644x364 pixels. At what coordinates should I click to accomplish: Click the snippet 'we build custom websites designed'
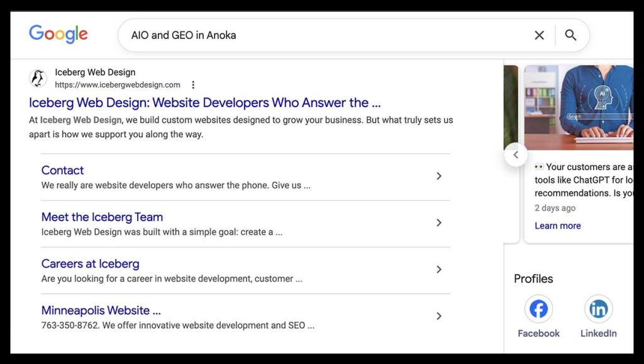tap(196, 120)
